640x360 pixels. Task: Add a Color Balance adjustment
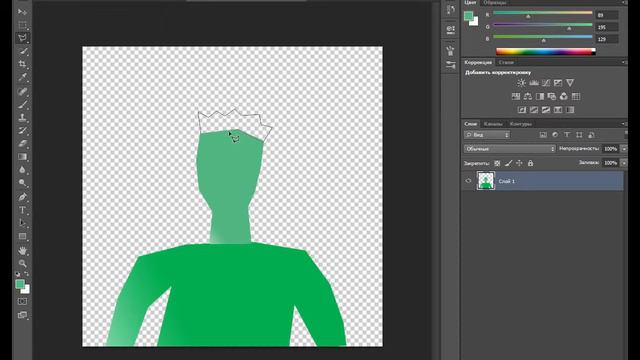[x=528, y=96]
